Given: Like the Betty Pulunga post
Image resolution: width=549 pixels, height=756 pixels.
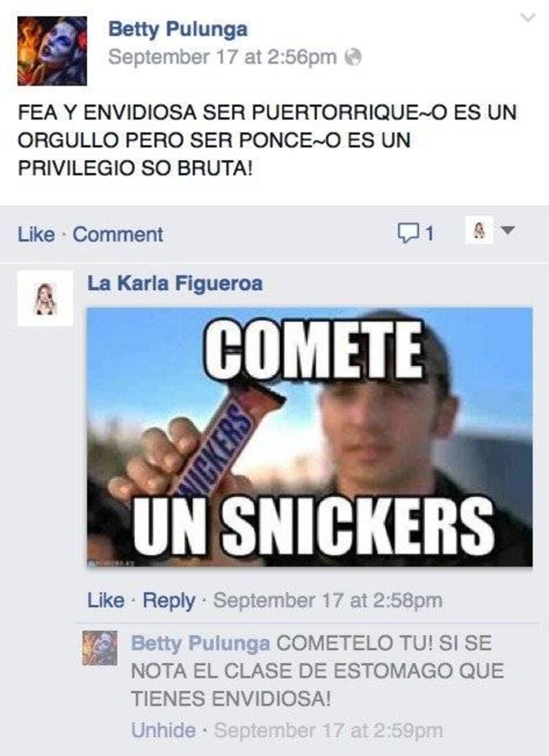Looking at the screenshot, I should coord(36,235).
